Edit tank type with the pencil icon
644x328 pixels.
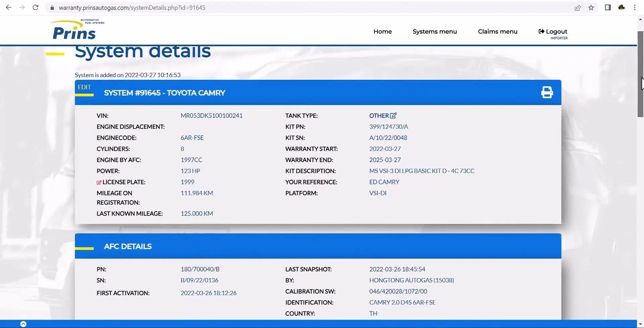click(x=394, y=115)
